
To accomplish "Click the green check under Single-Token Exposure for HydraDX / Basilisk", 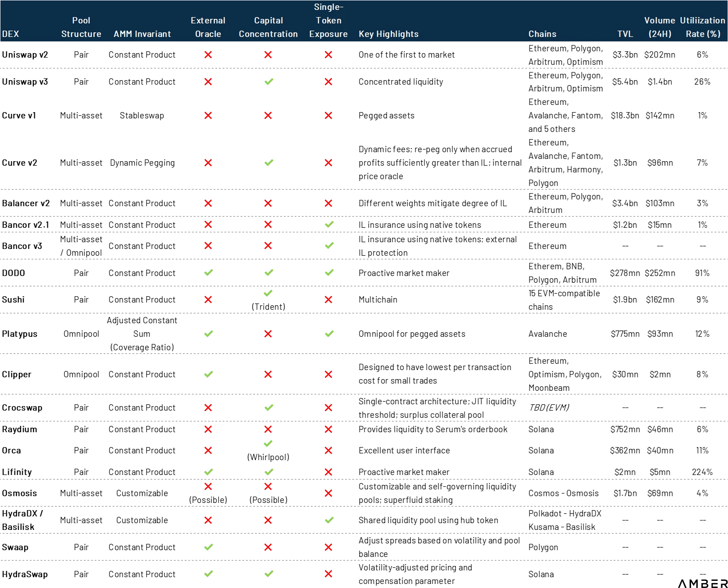I will coord(329,520).
